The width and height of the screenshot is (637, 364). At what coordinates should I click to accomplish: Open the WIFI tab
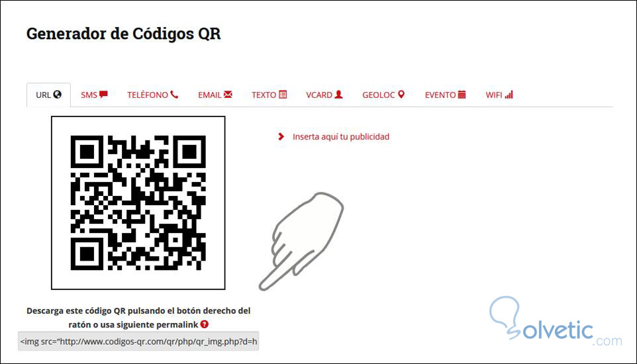pos(499,95)
